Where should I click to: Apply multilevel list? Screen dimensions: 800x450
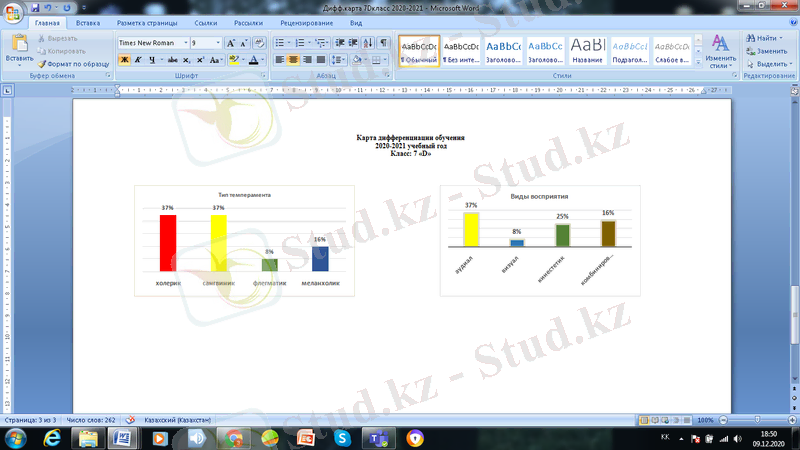point(320,43)
